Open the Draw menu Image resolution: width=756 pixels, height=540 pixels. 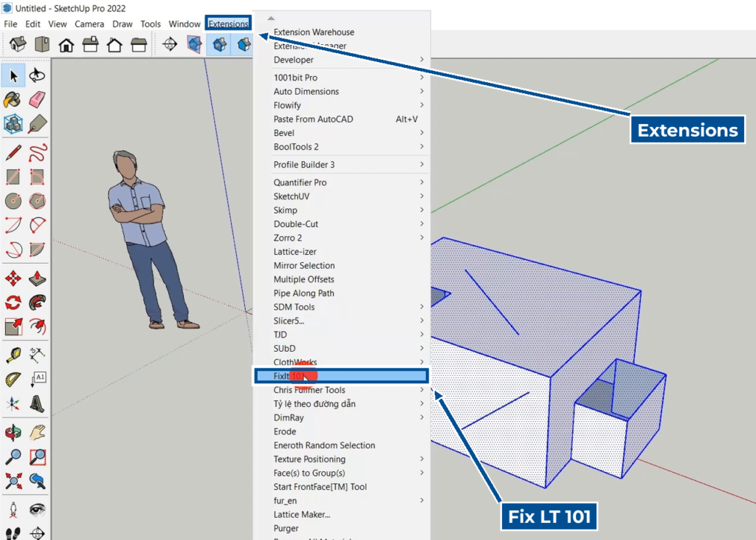coord(123,24)
